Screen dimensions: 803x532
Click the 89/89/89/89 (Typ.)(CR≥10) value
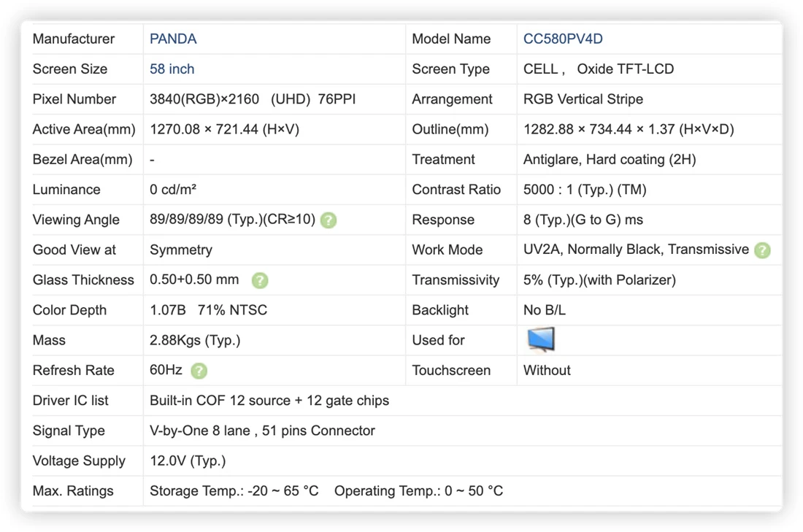pos(232,220)
